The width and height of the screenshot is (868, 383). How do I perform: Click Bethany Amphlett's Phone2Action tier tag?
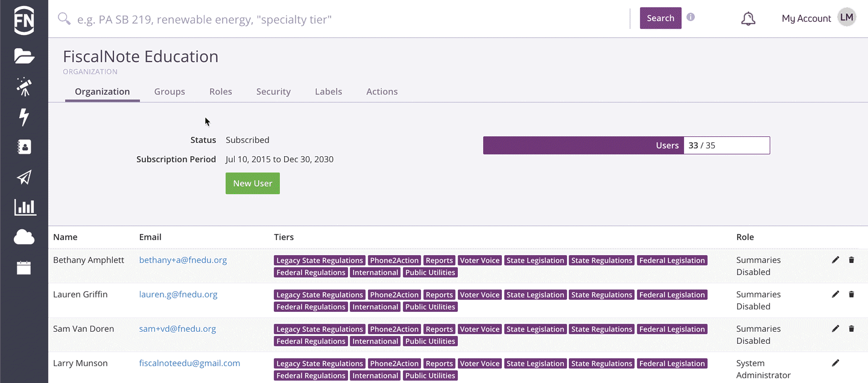pos(394,261)
